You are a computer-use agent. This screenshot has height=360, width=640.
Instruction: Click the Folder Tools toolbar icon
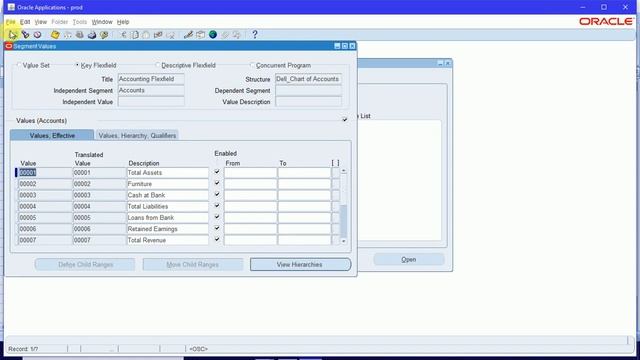(x=237, y=35)
